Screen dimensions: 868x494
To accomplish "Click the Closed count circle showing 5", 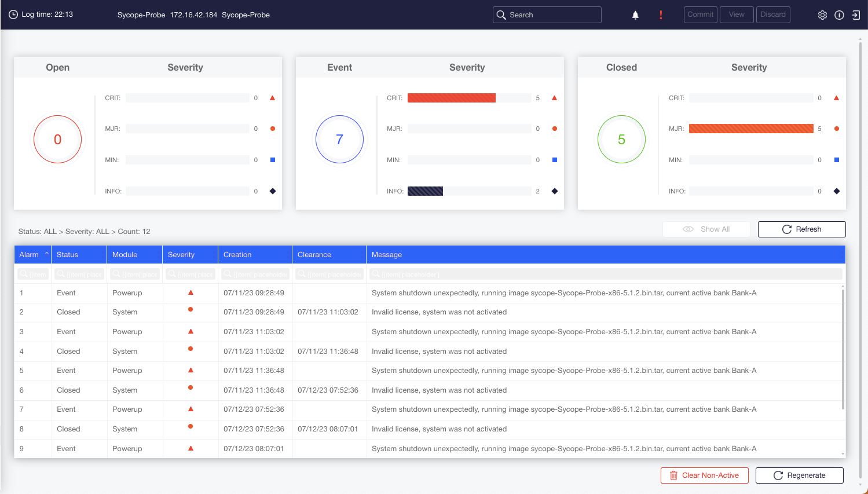I will point(621,139).
